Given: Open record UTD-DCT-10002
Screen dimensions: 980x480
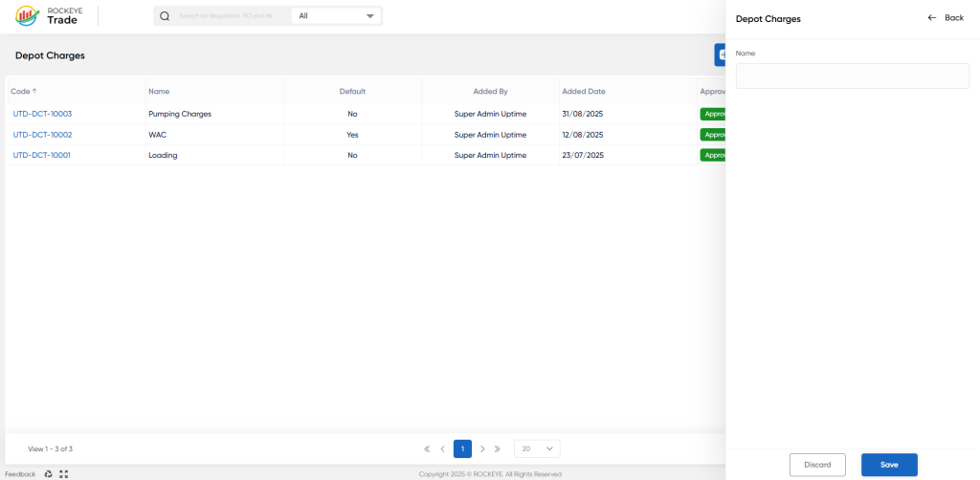Looking at the screenshot, I should [42, 135].
